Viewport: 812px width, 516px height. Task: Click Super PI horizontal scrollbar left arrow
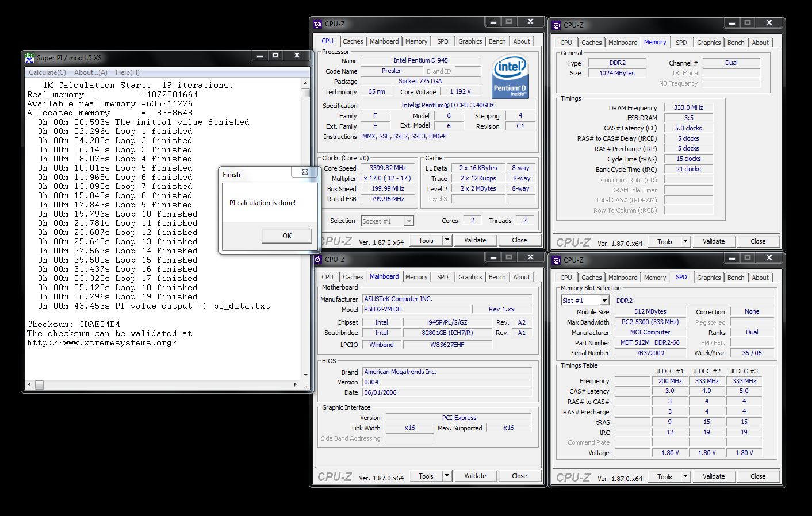[30, 384]
